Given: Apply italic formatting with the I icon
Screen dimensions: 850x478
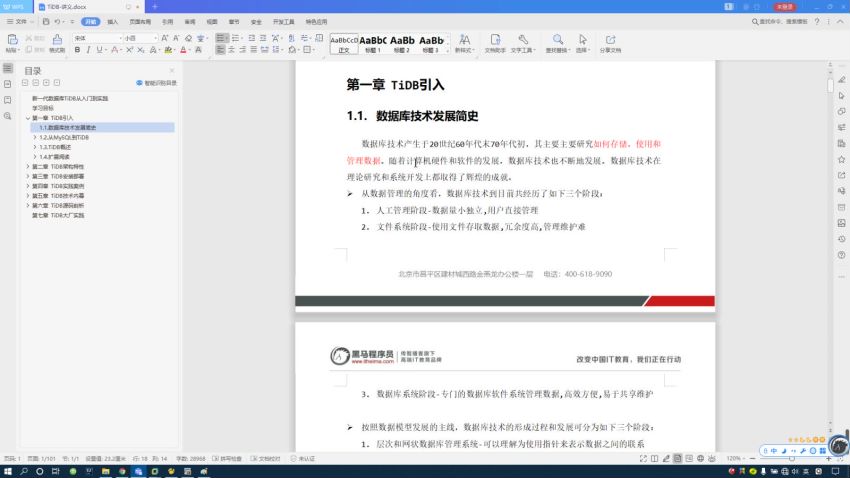Looking at the screenshot, I should pyautogui.click(x=89, y=49).
